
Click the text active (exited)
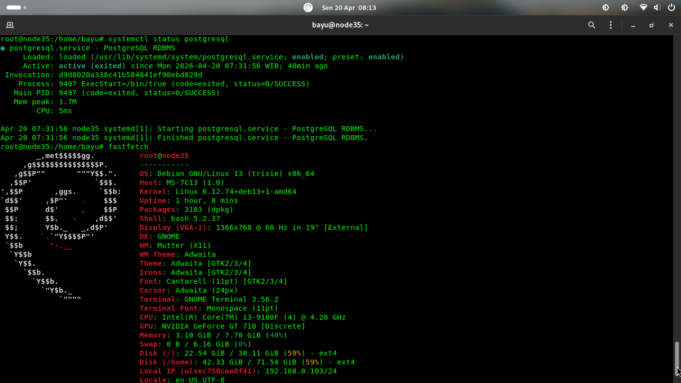click(92, 66)
